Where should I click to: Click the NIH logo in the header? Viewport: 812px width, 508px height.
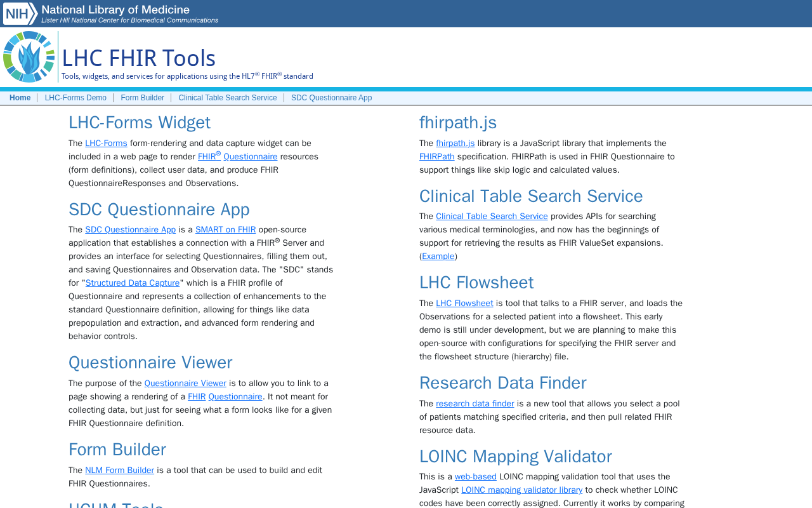[20, 13]
